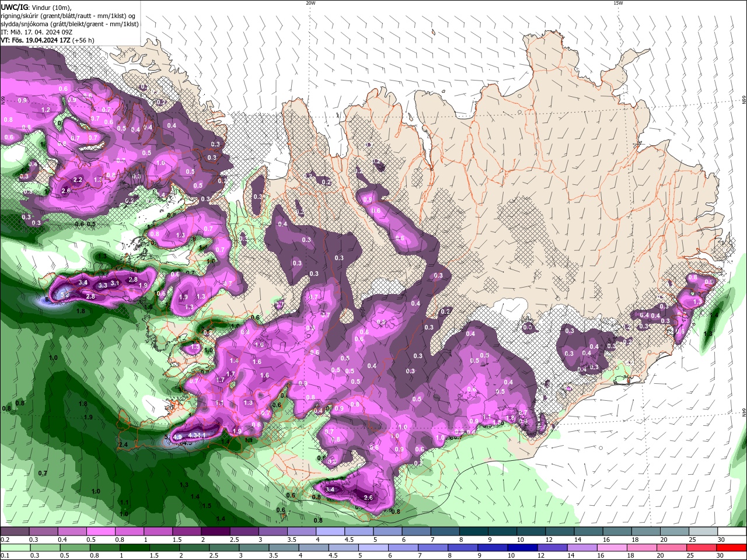Click the palest green 0.1–0.3 rain scale swatch
The width and height of the screenshot is (747, 560).
tap(15, 548)
